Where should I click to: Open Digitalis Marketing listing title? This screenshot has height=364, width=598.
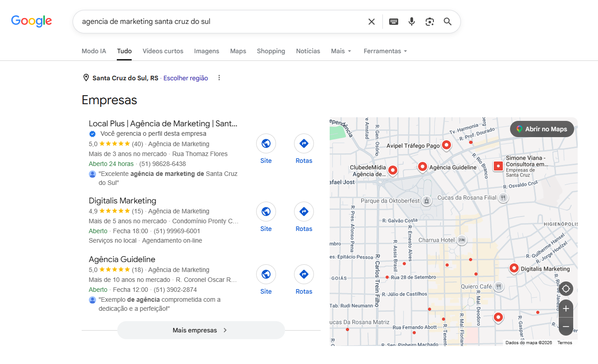coord(122,201)
